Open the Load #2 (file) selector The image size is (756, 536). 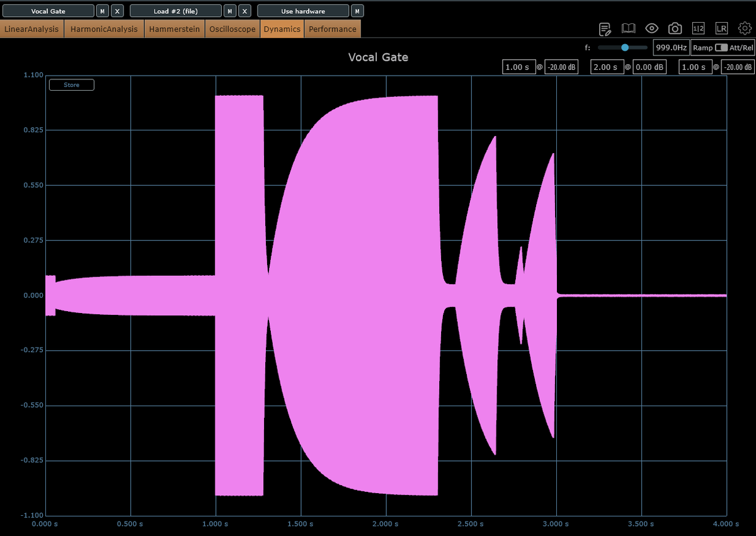(x=176, y=11)
